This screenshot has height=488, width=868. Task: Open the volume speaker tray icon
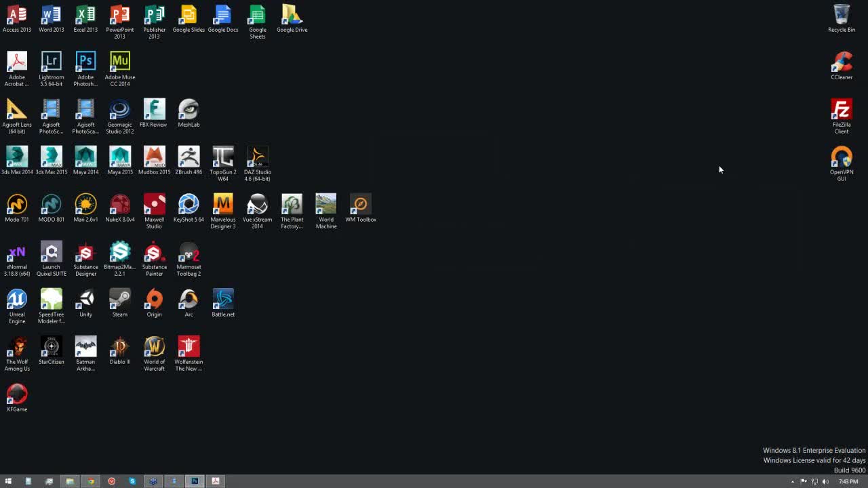pos(825,481)
